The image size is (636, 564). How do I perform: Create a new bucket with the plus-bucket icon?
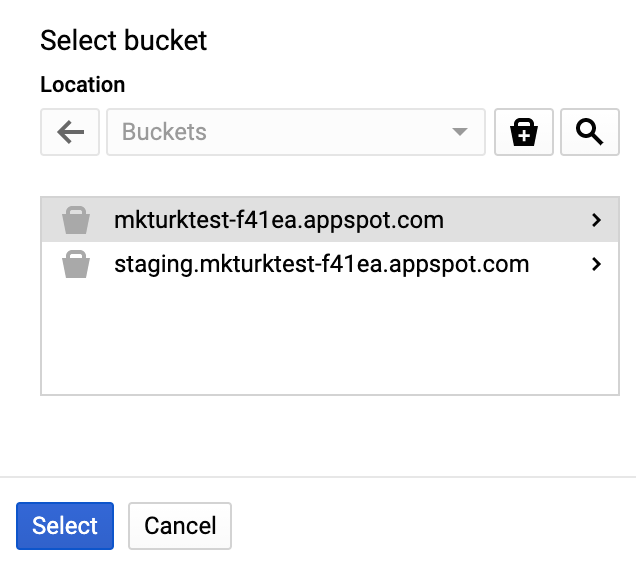tap(524, 132)
